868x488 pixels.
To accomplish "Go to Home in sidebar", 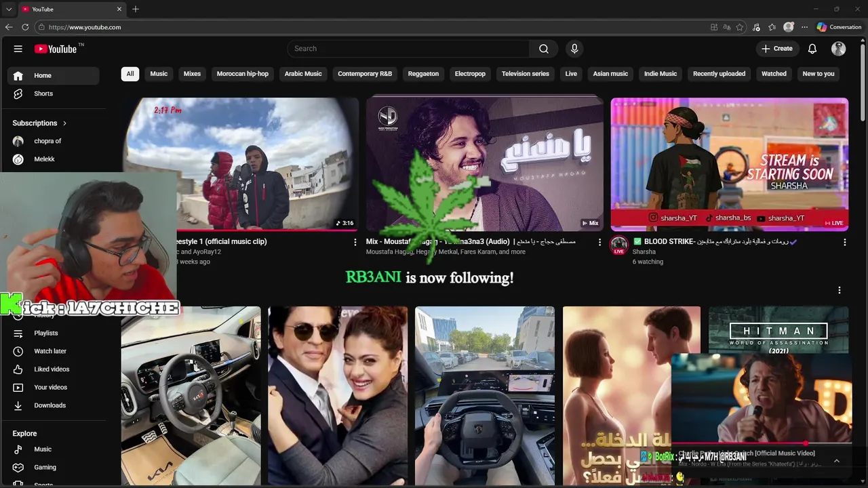I will pyautogui.click(x=53, y=75).
